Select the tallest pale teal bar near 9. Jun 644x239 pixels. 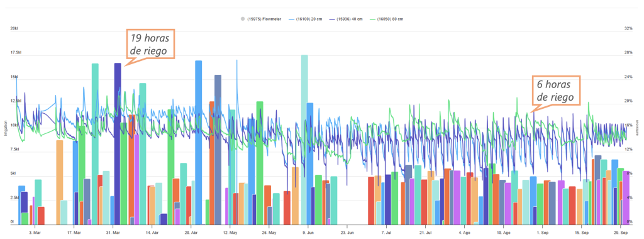click(304, 140)
